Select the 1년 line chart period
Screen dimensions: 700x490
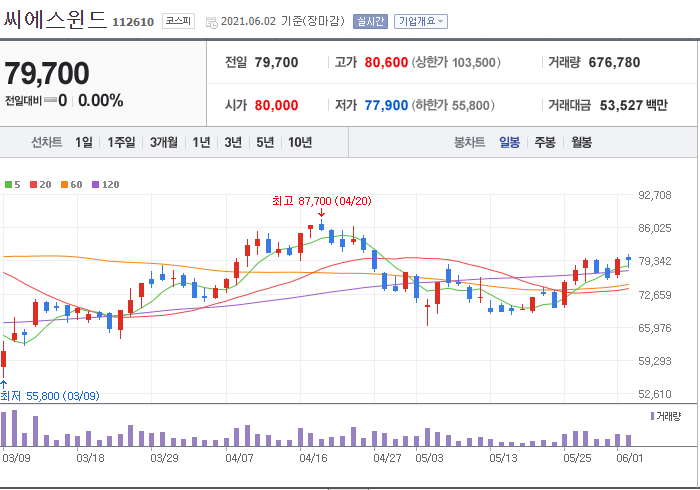pyautogui.click(x=201, y=142)
